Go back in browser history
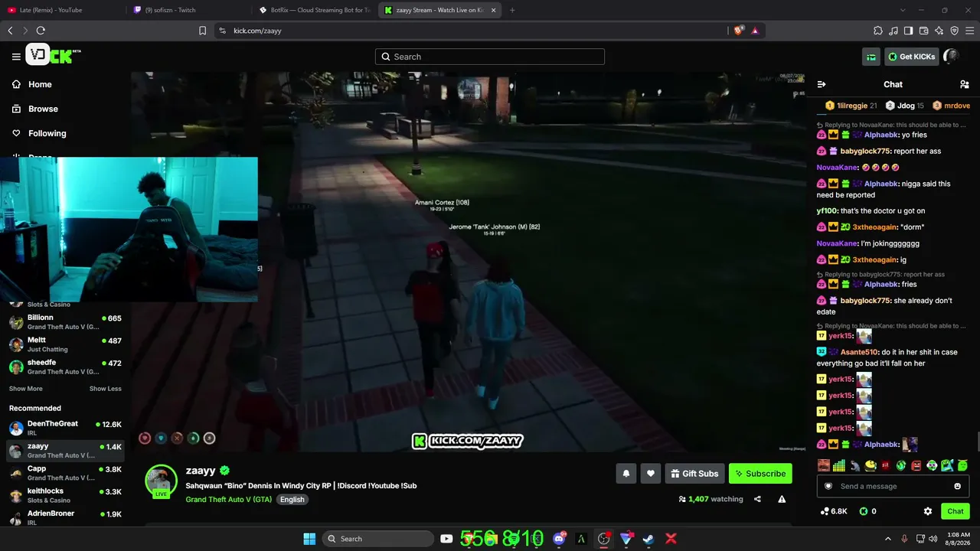This screenshot has height=551, width=980. 10,31
